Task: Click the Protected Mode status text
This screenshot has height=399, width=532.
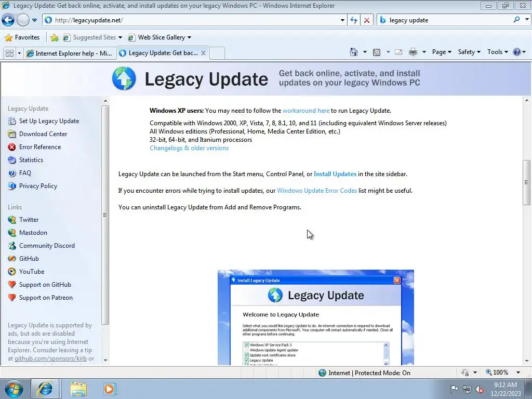Action: [369, 373]
